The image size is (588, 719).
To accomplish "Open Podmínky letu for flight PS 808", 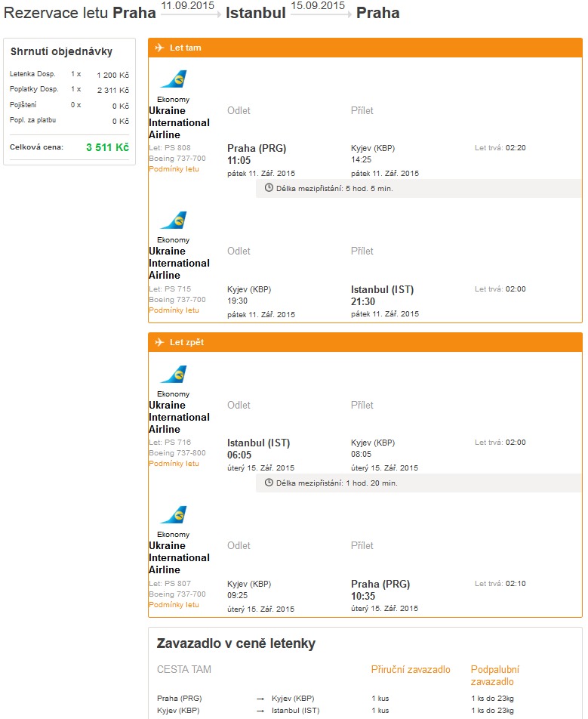I will pos(174,168).
